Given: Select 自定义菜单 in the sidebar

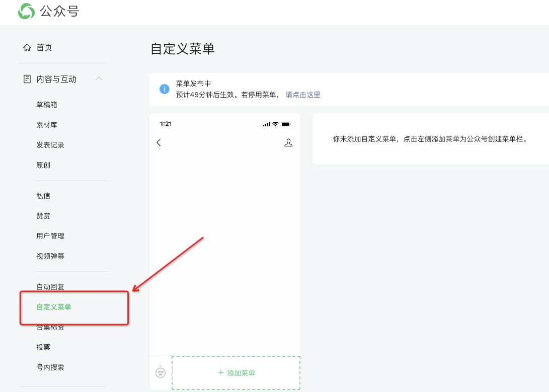Looking at the screenshot, I should 53,307.
